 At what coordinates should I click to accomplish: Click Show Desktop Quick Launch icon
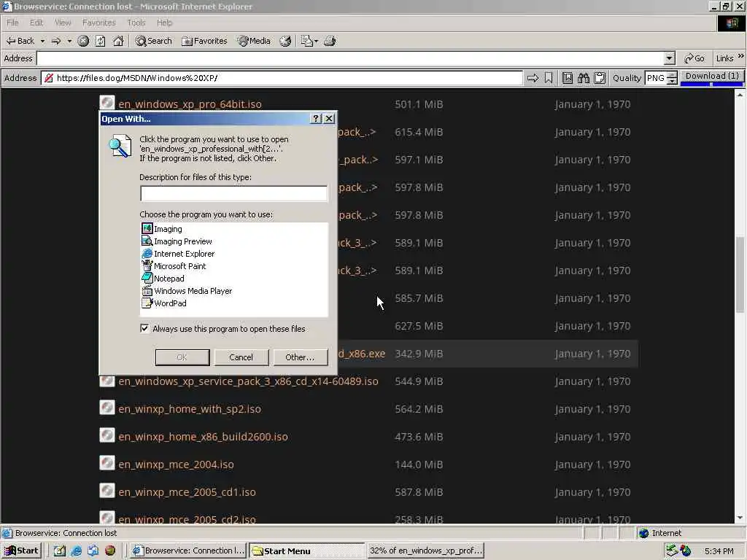[60, 551]
